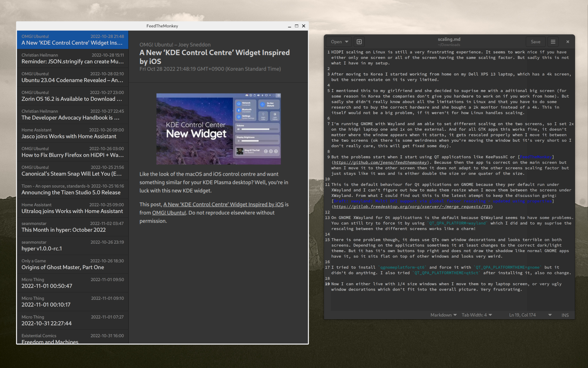Select 'Reminder: JSON.stringify' feed item
Screen dimensions: 588x368
click(72, 59)
